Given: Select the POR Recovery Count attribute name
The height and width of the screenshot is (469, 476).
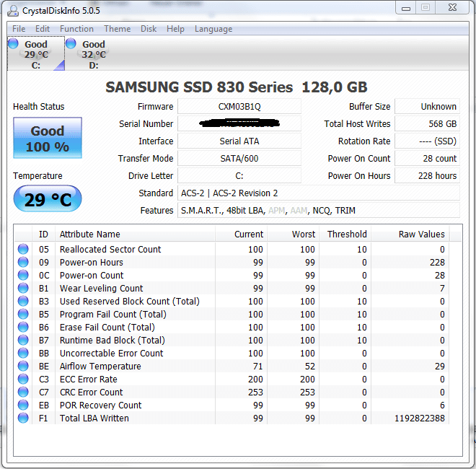Looking at the screenshot, I should [x=100, y=406].
